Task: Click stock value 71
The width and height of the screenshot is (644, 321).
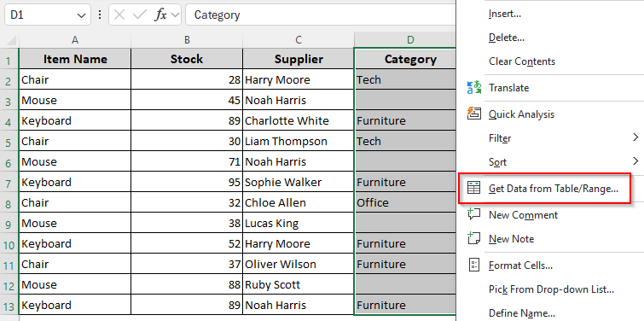Action: 187,161
